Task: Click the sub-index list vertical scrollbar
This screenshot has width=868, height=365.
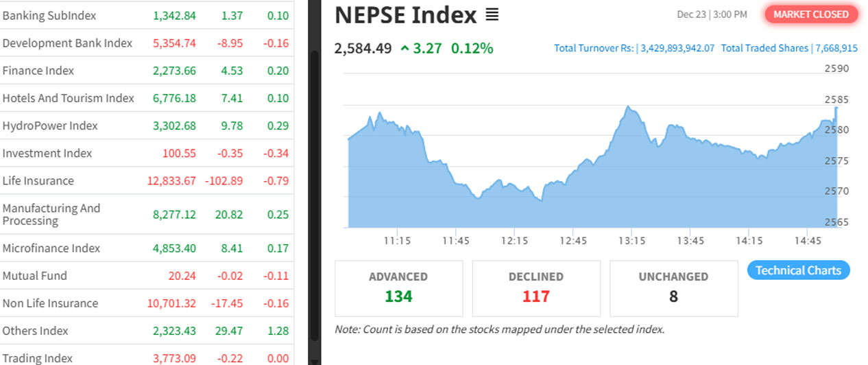Action: pyautogui.click(x=314, y=192)
